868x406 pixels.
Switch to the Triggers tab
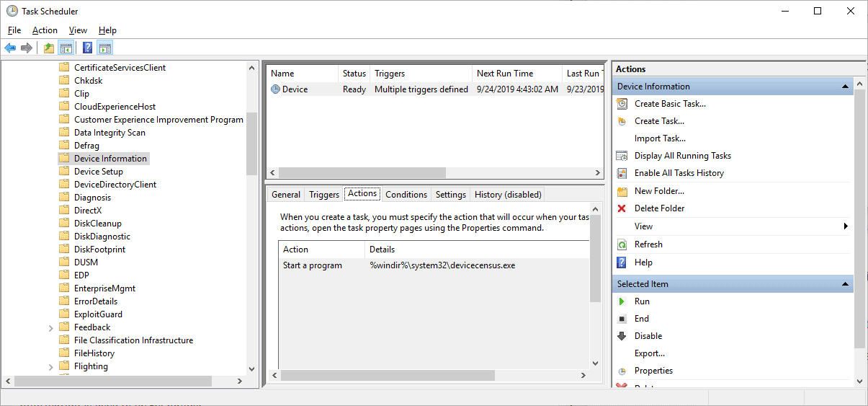click(x=323, y=194)
